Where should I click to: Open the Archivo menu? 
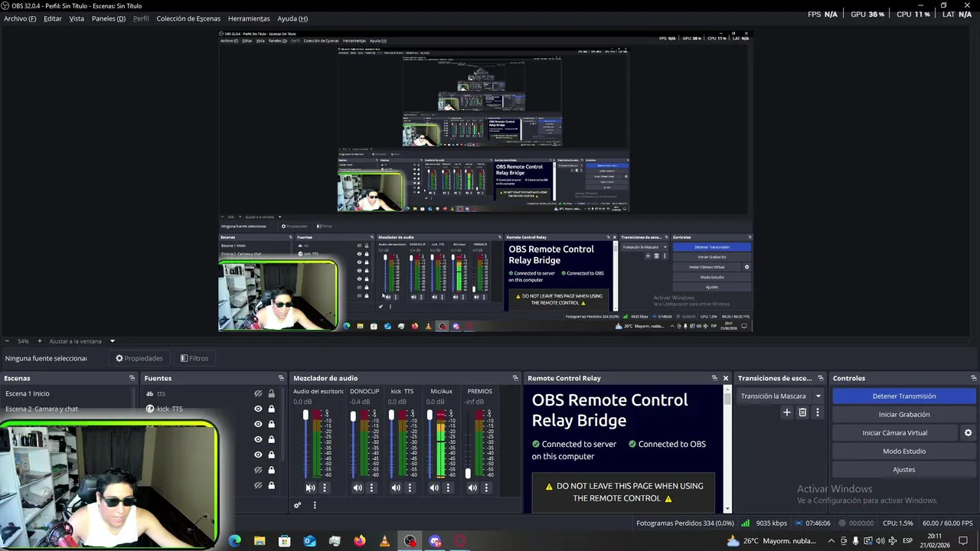[20, 18]
